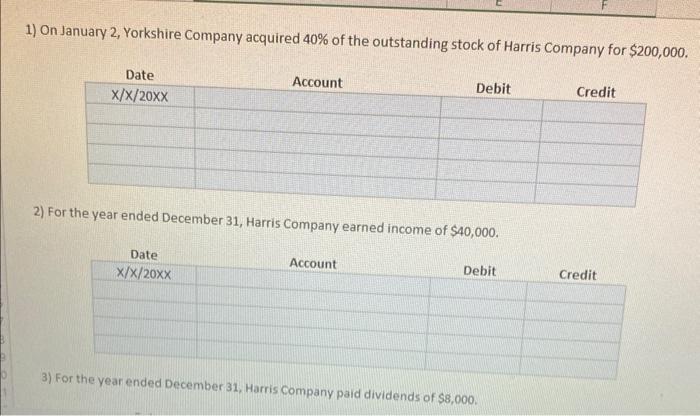Screen dimensions: 700x416
Task: Click the Date header above second table
Action: tap(144, 255)
